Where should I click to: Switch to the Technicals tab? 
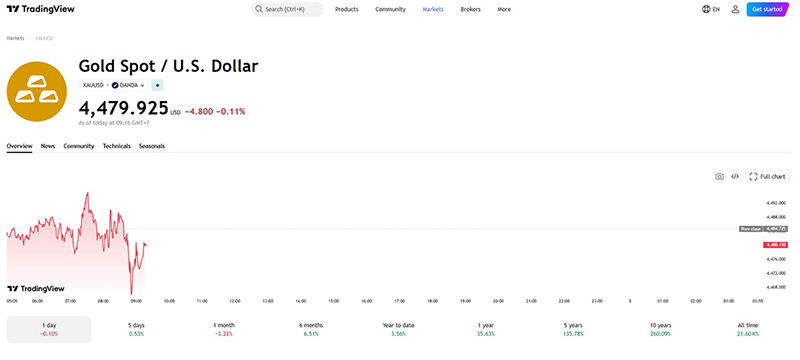coord(117,146)
